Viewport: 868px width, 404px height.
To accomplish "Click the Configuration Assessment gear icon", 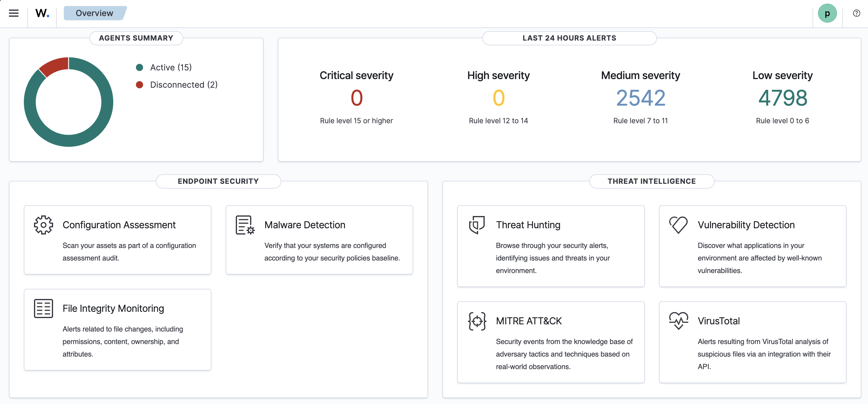I will (44, 225).
